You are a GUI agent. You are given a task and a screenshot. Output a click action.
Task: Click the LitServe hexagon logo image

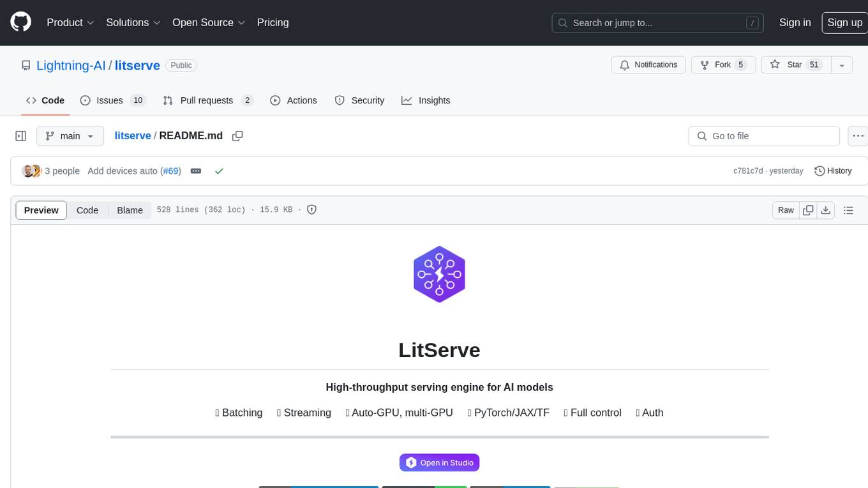point(439,274)
